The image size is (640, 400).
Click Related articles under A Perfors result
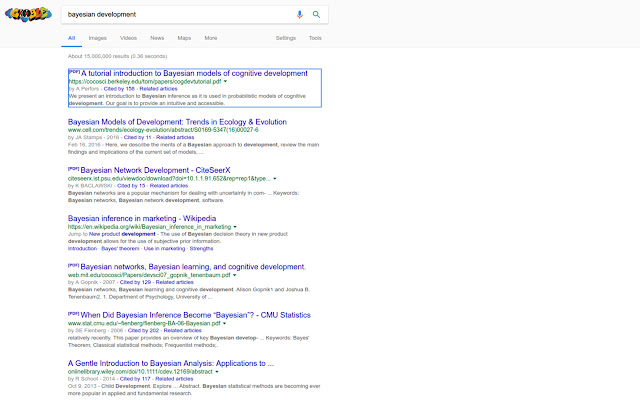coord(158,89)
